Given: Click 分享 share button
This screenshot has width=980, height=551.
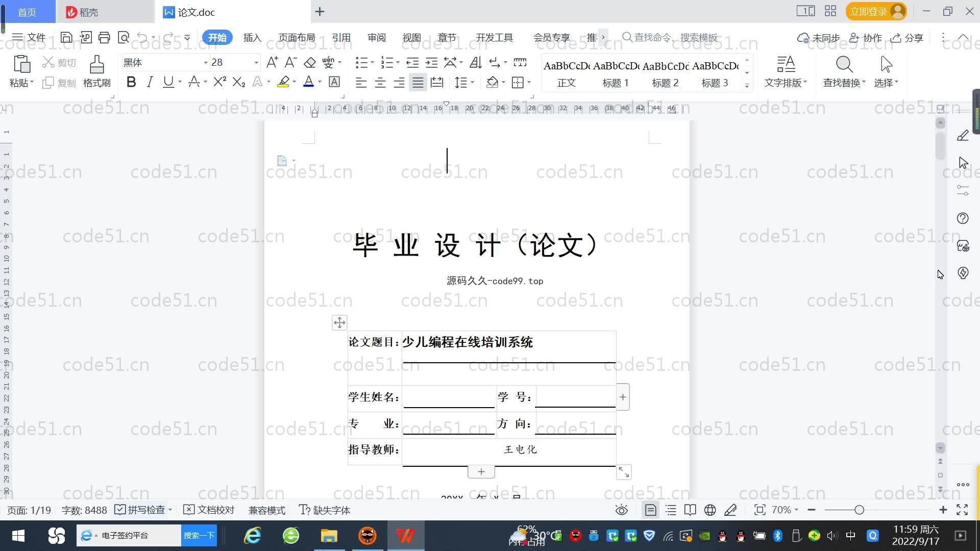Looking at the screenshot, I should (908, 37).
